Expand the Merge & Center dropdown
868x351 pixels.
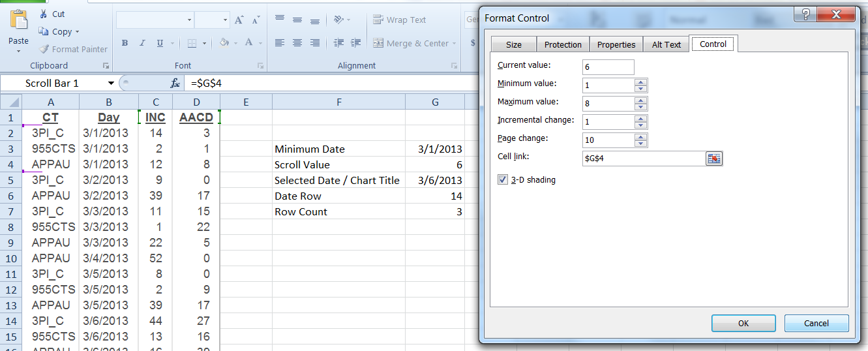tap(455, 44)
